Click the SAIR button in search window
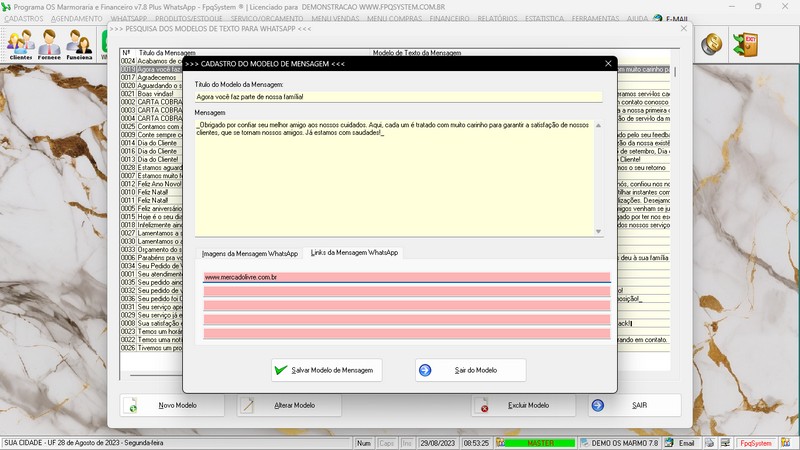The width and height of the screenshot is (800, 450). click(634, 405)
